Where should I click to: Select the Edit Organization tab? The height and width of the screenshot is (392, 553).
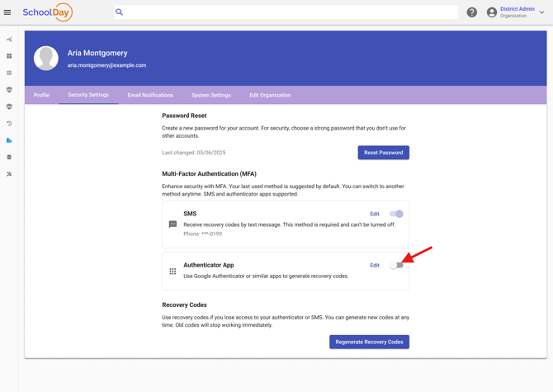(270, 95)
